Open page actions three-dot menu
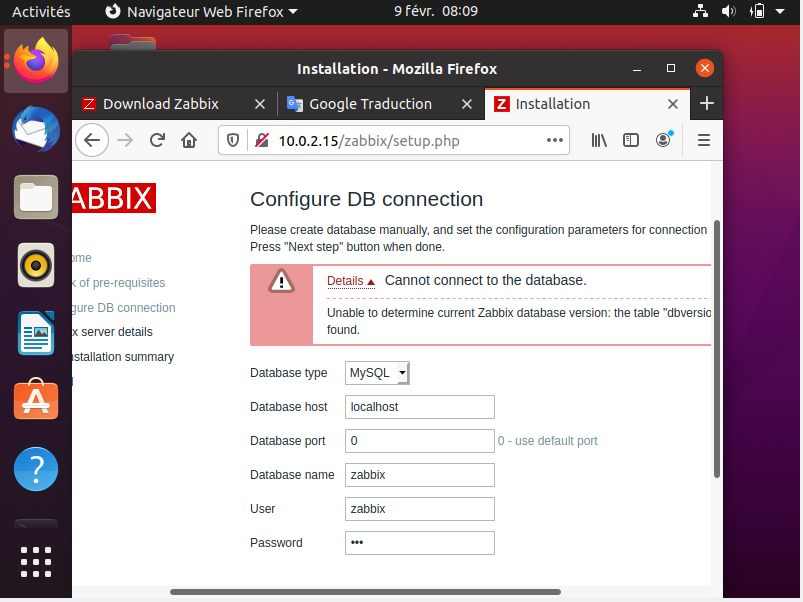The width and height of the screenshot is (803, 602). click(555, 140)
